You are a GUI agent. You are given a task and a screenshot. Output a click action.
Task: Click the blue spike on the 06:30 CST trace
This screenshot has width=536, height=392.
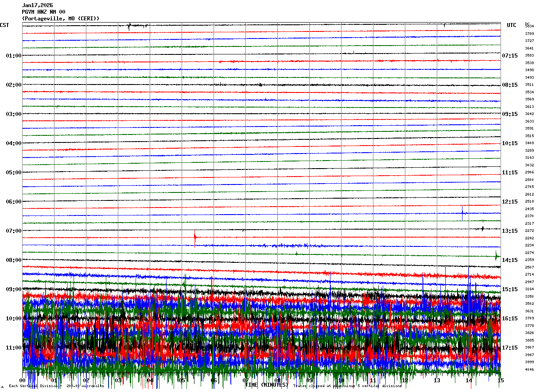462,213
